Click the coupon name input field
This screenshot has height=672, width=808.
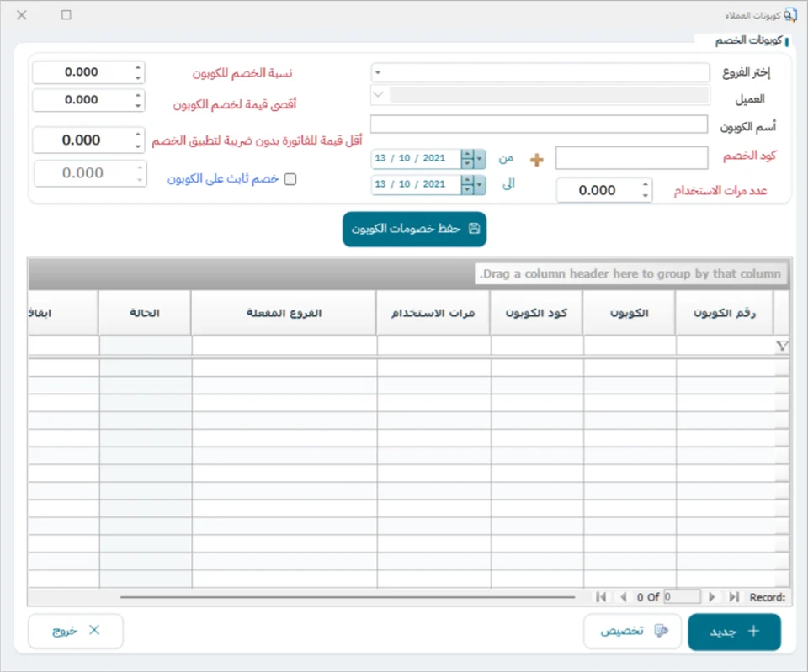click(539, 124)
